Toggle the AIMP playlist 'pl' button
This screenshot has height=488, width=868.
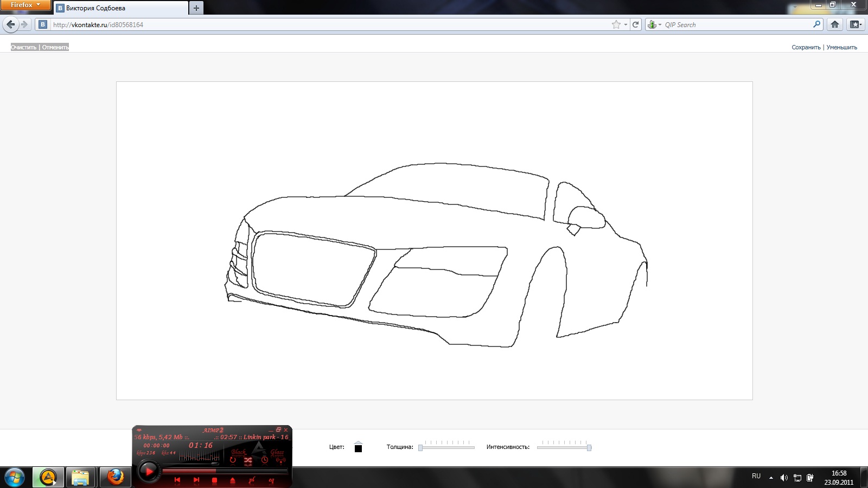[252, 480]
